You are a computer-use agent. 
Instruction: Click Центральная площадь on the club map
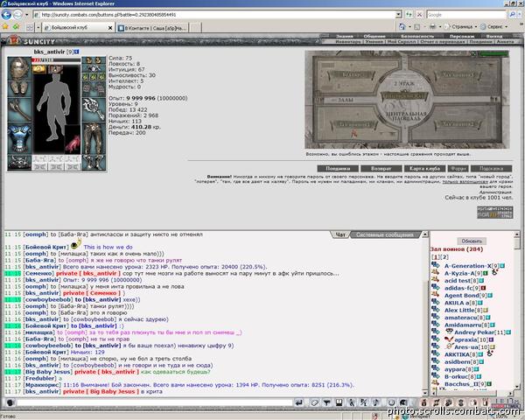click(x=407, y=116)
